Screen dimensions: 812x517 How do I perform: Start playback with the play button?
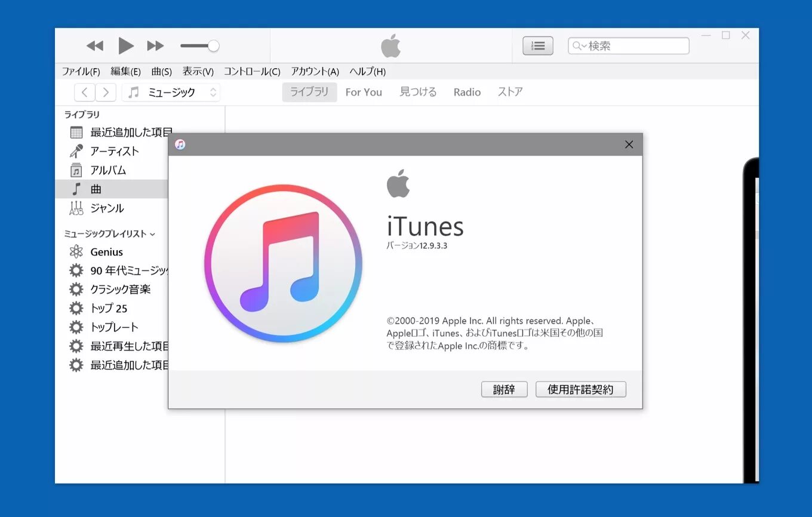click(125, 45)
